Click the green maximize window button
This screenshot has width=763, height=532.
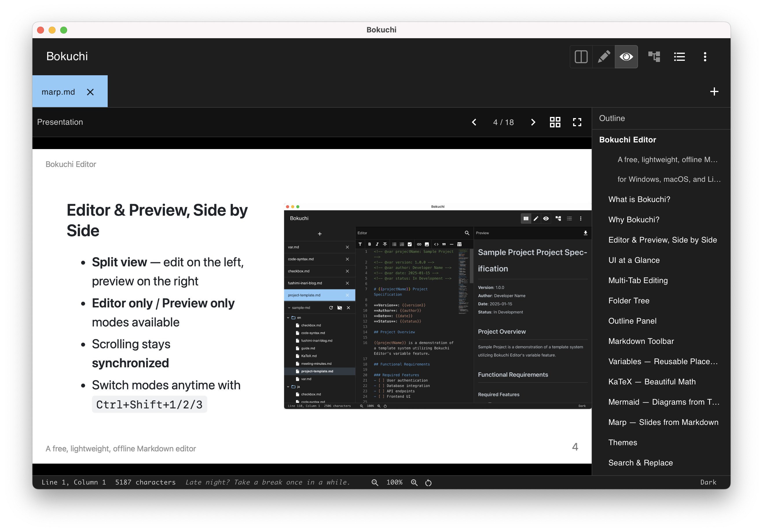(x=63, y=30)
